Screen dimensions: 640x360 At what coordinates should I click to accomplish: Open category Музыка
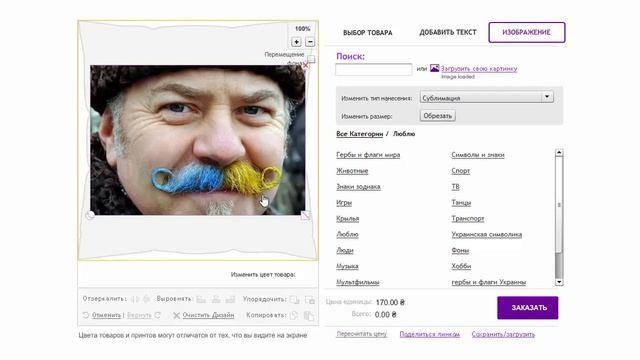[347, 266]
